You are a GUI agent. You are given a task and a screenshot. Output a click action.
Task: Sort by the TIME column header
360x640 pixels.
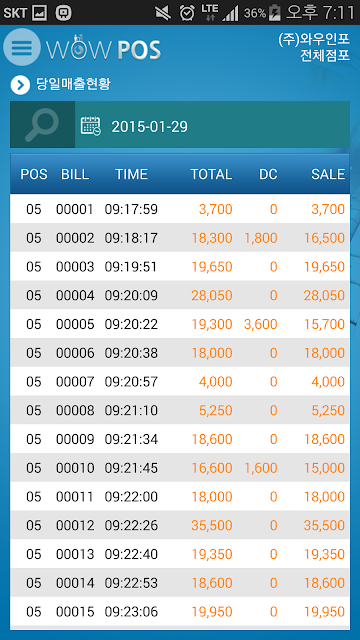(x=131, y=174)
